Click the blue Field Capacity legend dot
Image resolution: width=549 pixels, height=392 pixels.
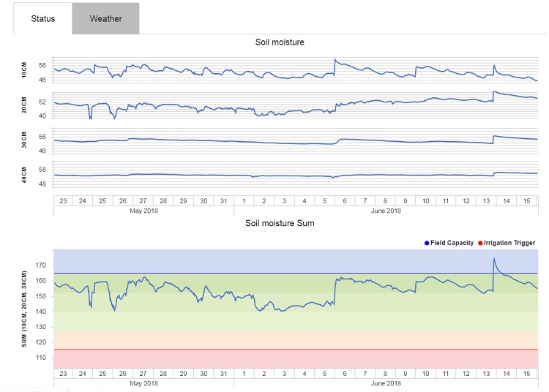(427, 243)
